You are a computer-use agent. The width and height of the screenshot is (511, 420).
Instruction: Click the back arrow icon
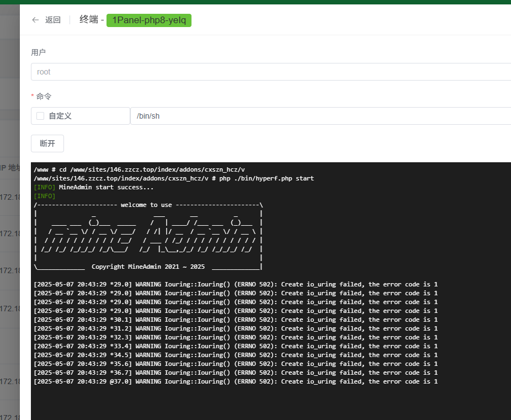pos(35,20)
